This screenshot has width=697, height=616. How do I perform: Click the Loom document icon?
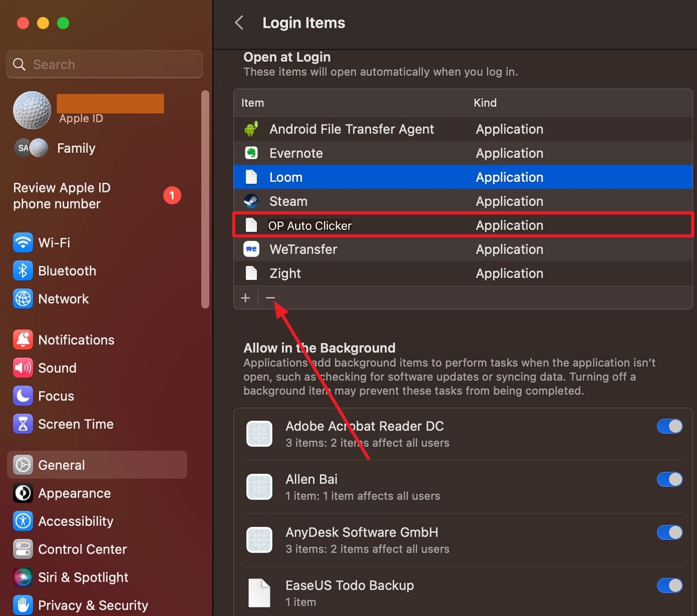point(251,177)
